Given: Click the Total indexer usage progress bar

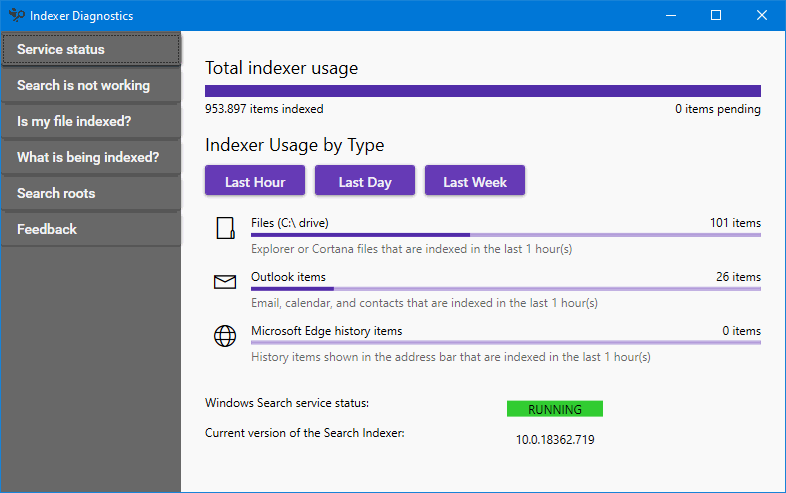Looking at the screenshot, I should click(483, 91).
